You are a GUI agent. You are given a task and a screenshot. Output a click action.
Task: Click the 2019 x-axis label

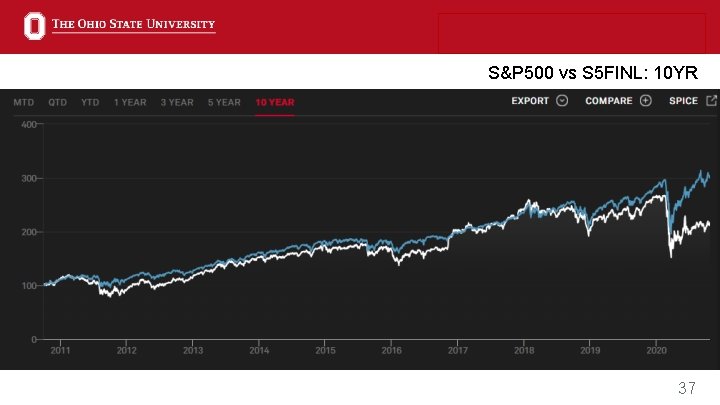[x=590, y=350]
